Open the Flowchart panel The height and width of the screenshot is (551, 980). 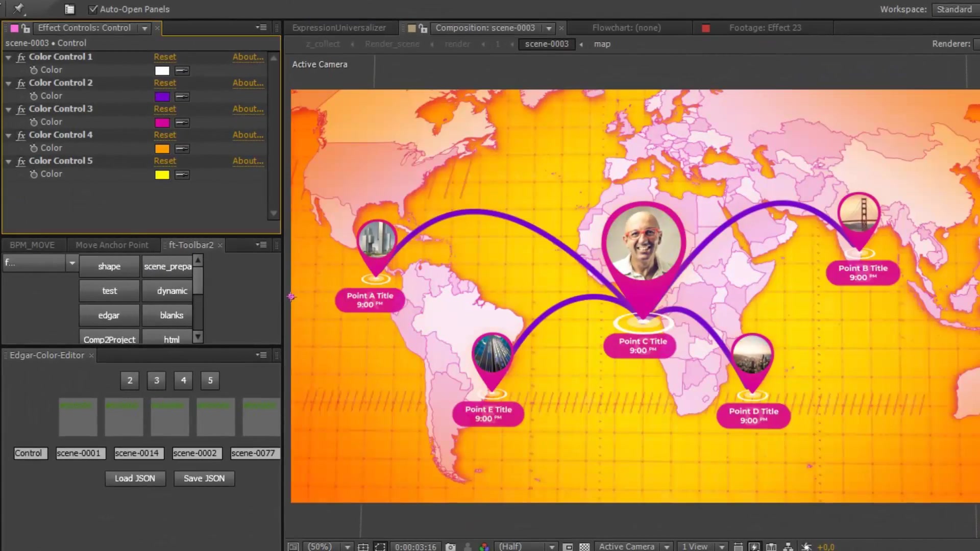click(625, 28)
